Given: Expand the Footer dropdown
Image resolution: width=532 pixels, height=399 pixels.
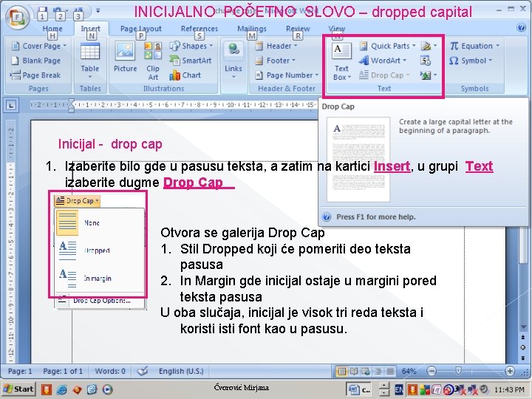Looking at the screenshot, I should (275, 61).
